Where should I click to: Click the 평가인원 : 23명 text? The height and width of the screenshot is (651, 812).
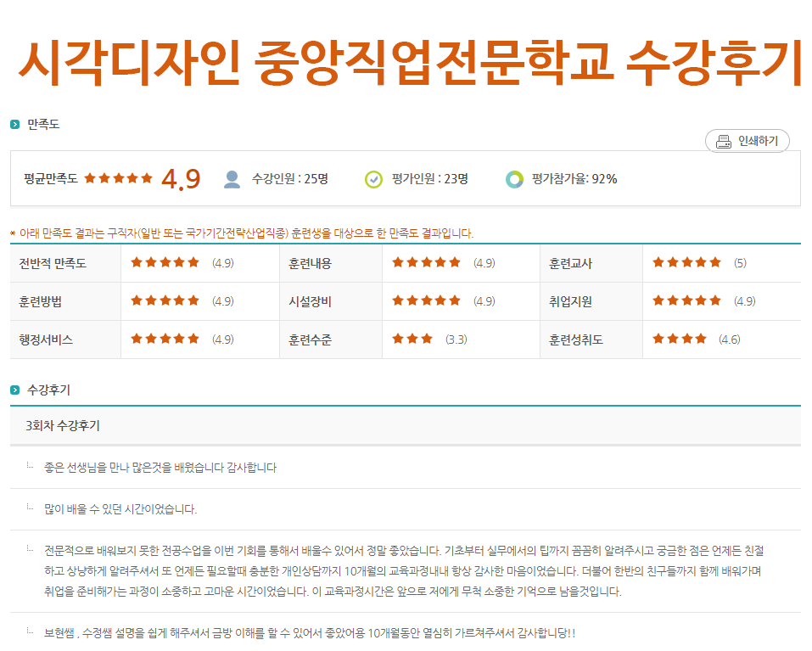click(x=430, y=179)
